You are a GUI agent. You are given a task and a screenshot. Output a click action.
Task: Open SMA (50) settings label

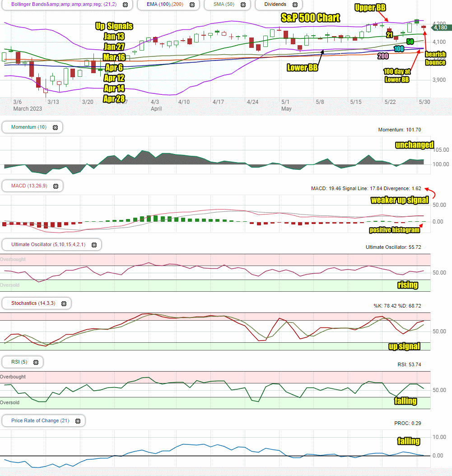pyautogui.click(x=224, y=4)
